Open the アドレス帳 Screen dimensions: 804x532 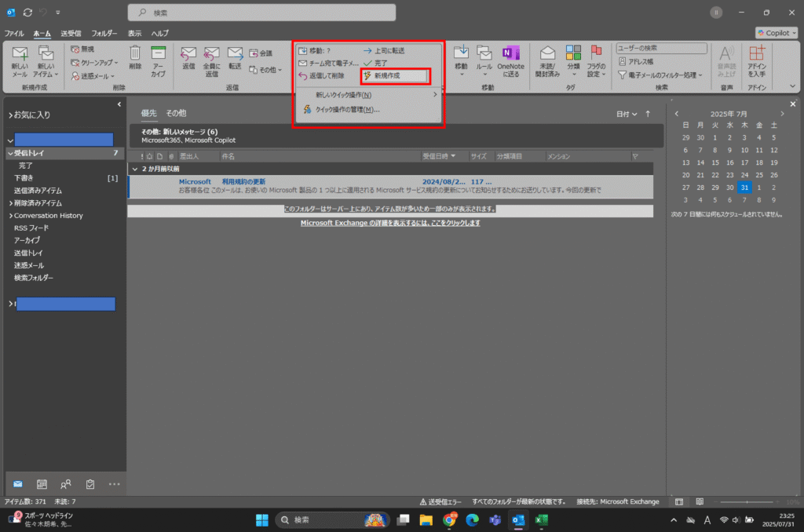coord(636,61)
